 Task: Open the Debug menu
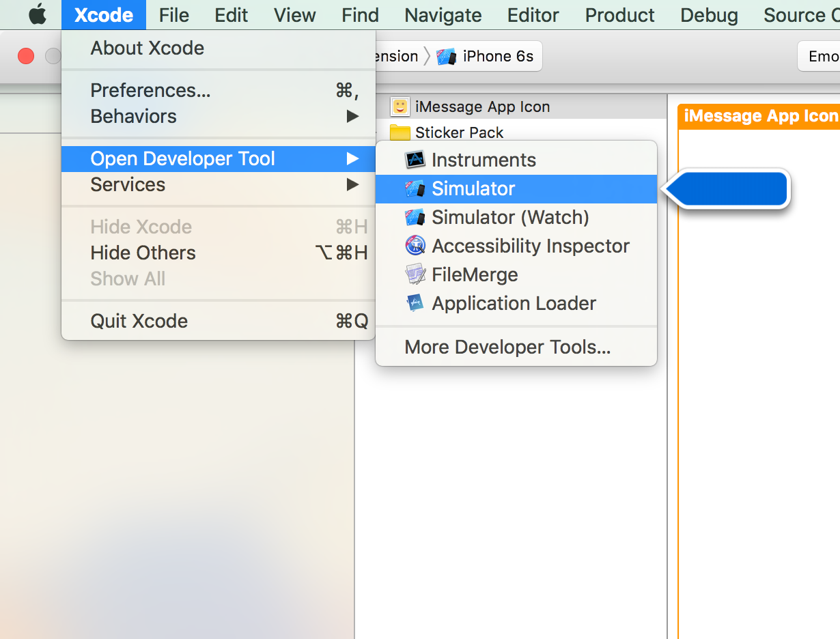pos(710,14)
